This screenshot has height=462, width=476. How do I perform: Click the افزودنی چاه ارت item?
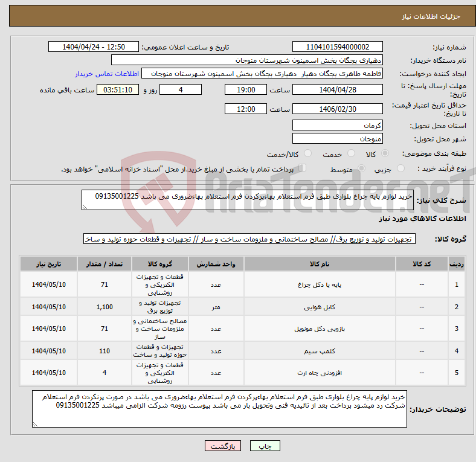point(320,373)
